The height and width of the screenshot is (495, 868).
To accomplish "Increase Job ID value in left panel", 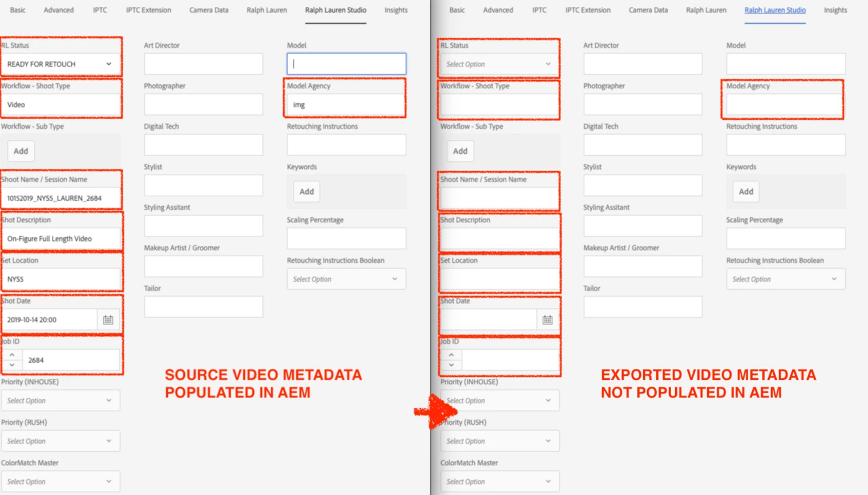I will [12, 355].
